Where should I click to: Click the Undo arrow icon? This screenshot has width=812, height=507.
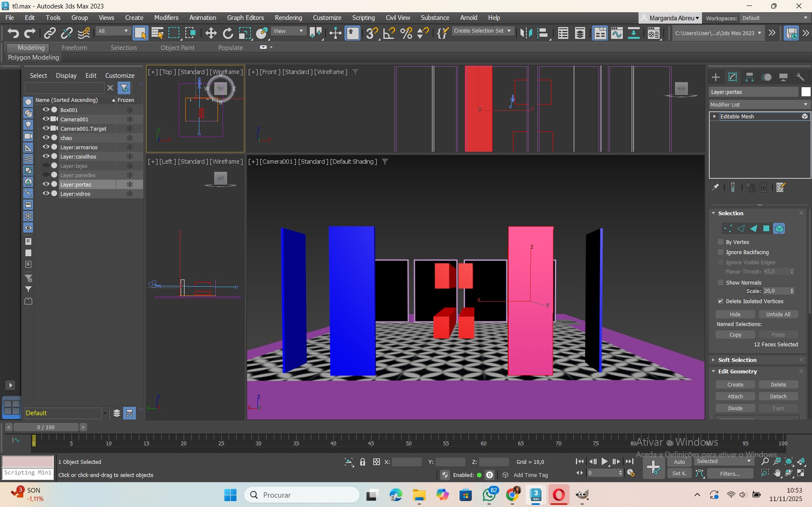(13, 33)
